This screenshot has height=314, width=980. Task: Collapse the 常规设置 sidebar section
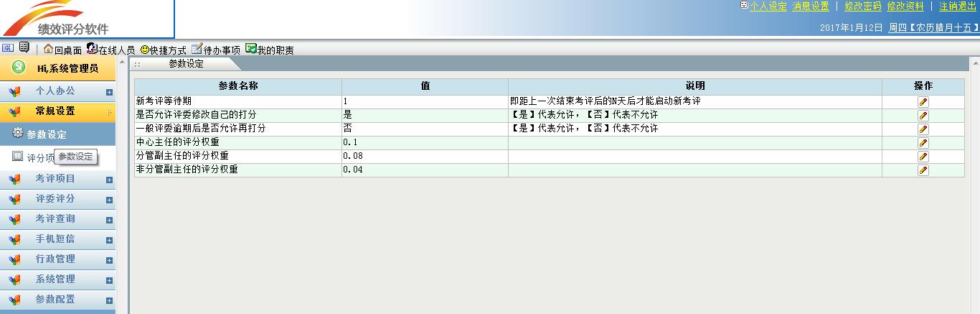tap(57, 112)
